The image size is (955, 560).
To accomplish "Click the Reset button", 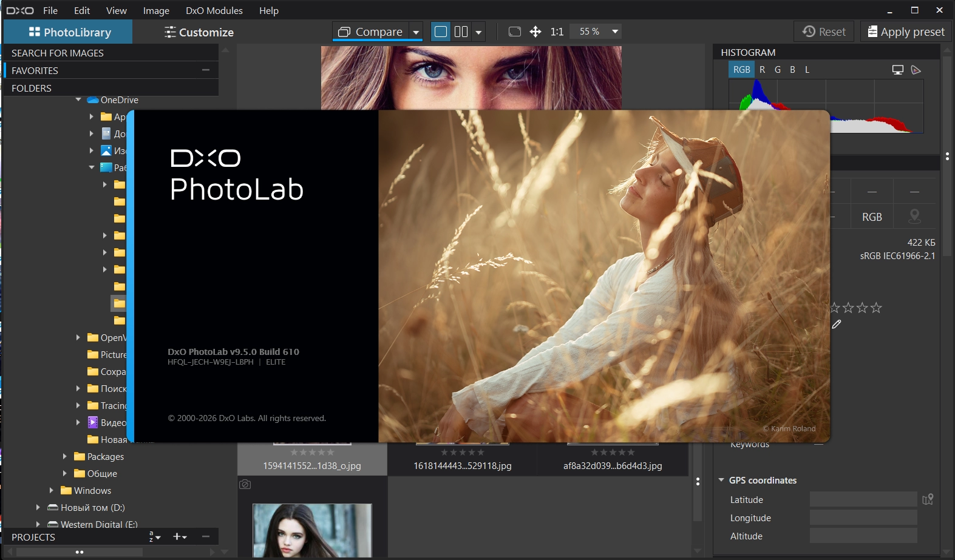I will 824,32.
